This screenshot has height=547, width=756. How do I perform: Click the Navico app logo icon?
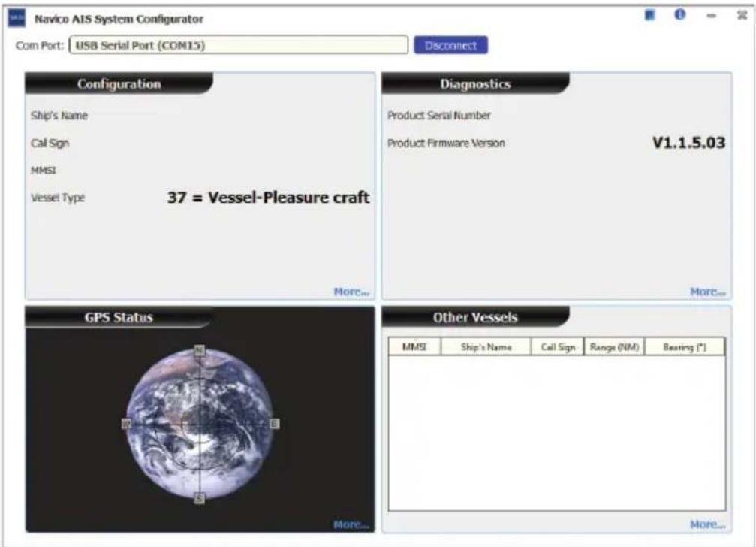click(17, 18)
